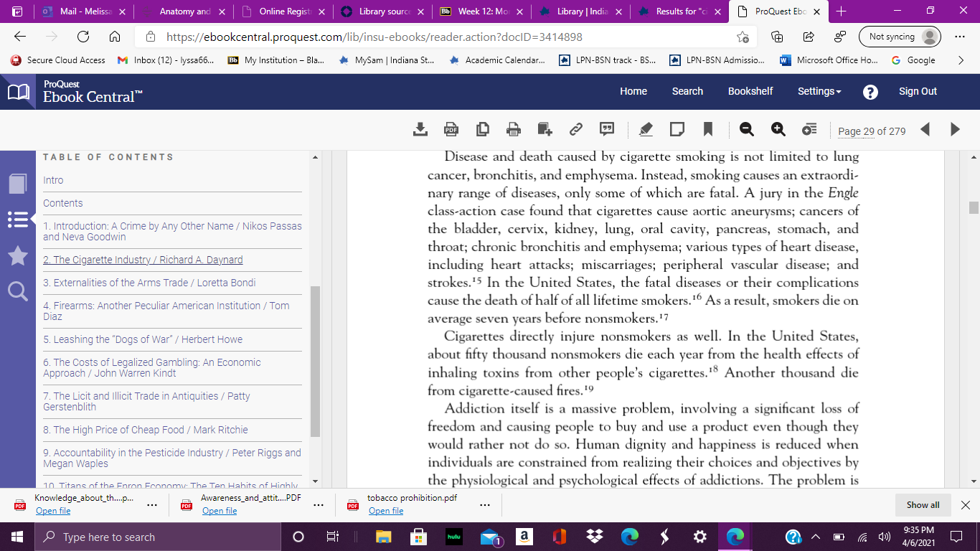Select the highlighter tool
Image resolution: width=980 pixels, height=551 pixels.
[646, 129]
